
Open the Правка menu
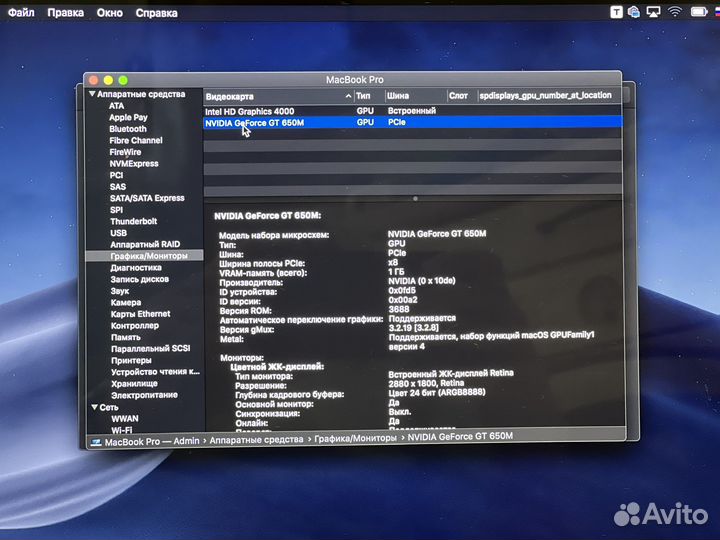pyautogui.click(x=66, y=12)
